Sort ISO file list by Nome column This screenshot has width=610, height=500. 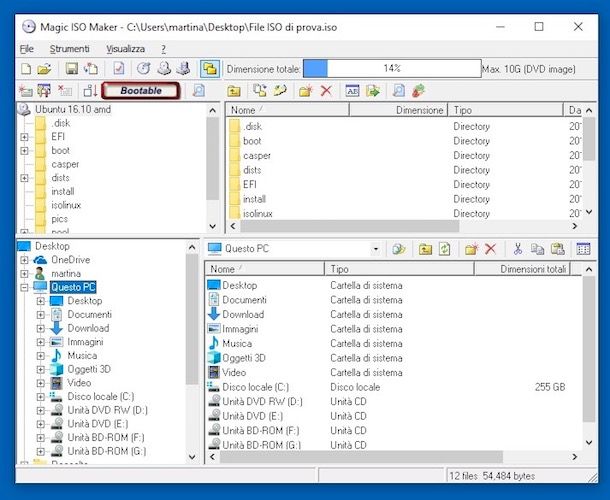(287, 110)
